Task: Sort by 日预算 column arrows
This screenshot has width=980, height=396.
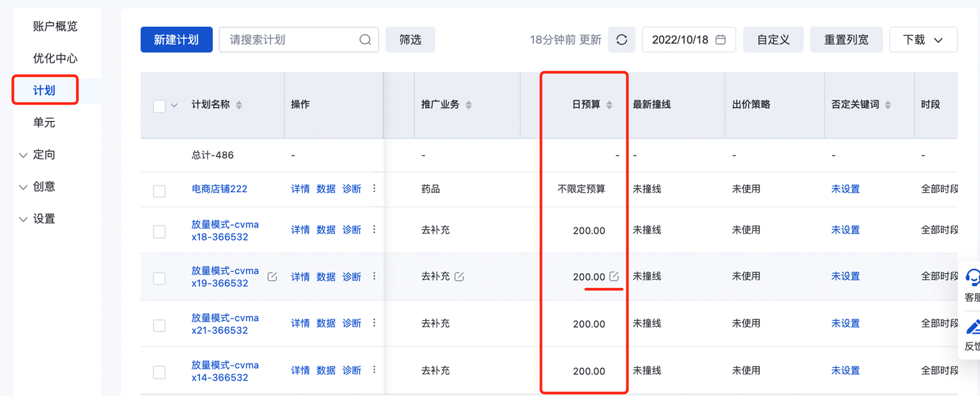Action: 609,105
